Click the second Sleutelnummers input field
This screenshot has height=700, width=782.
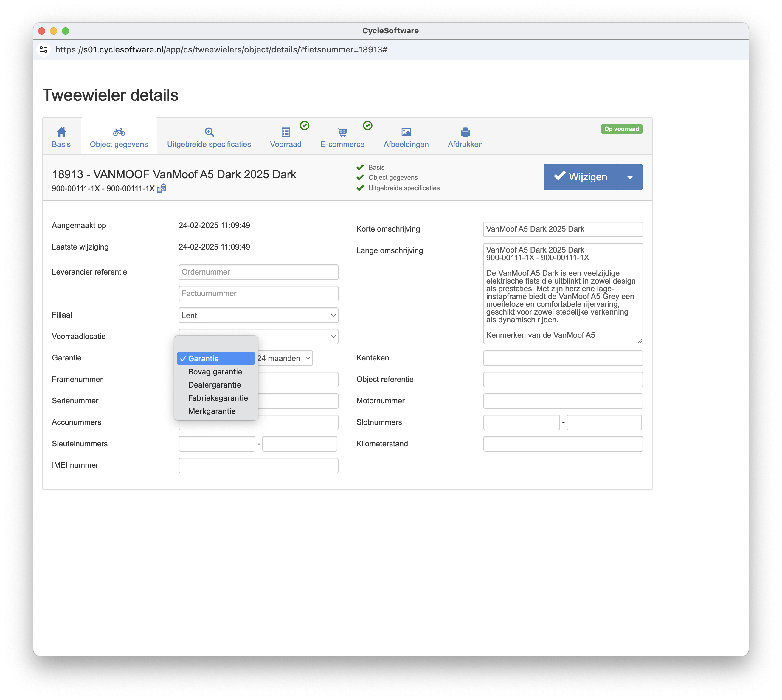(300, 444)
